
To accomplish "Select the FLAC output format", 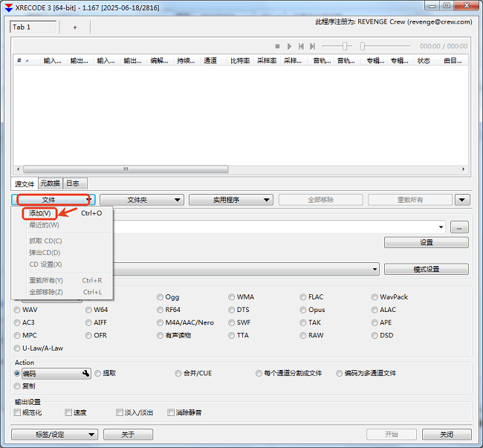I will 312,297.
